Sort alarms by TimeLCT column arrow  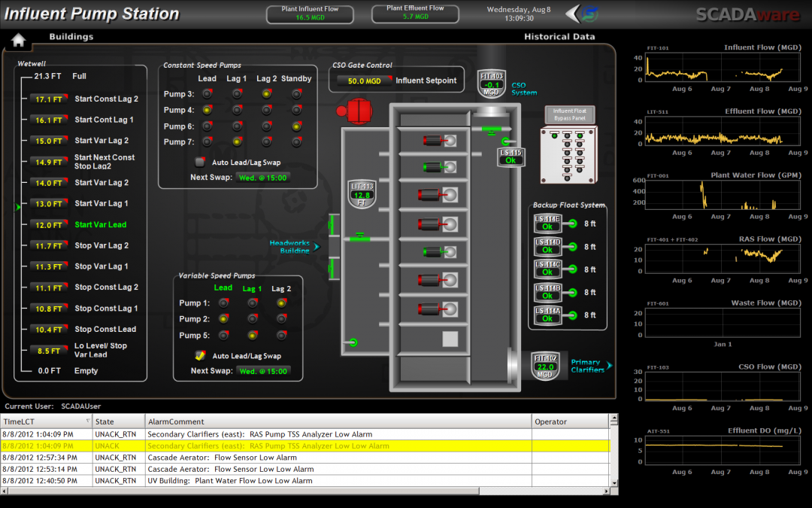point(88,421)
